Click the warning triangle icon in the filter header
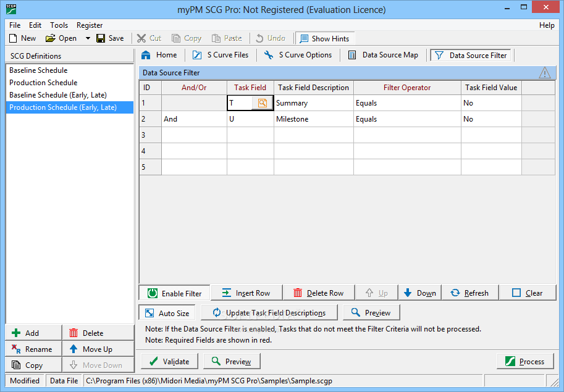The width and height of the screenshot is (564, 392). coord(545,73)
